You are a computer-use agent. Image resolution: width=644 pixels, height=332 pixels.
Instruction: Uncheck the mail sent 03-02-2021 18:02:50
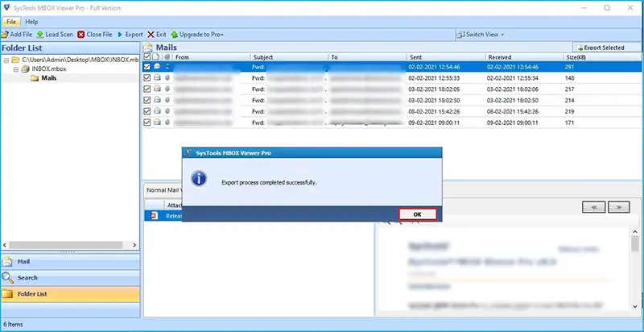[x=147, y=100]
